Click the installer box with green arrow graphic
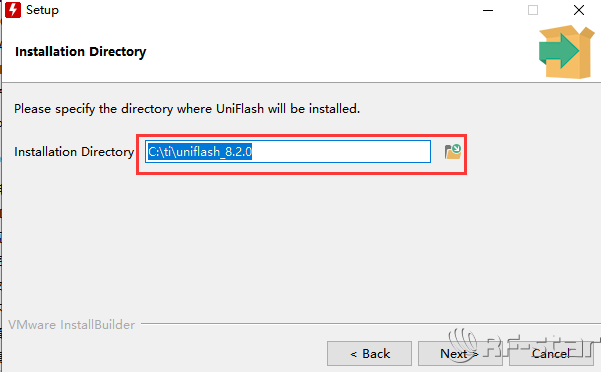Viewport: 601px width, 372px height. coord(566,52)
